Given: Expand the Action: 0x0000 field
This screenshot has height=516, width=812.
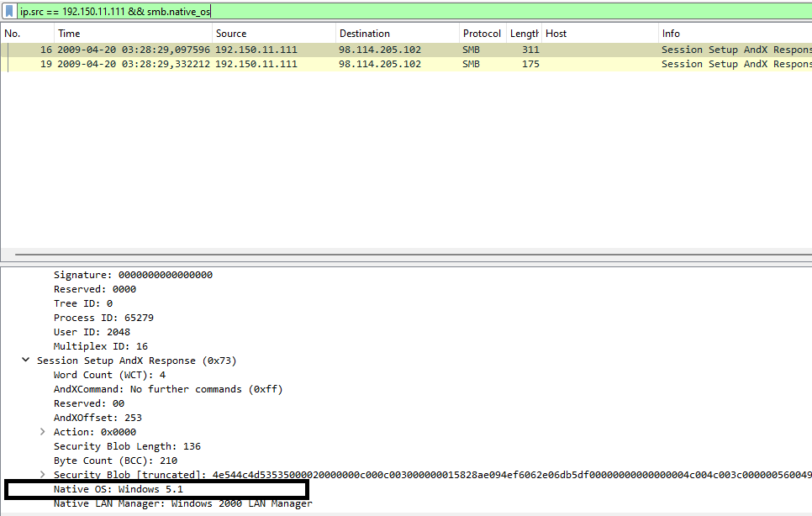Looking at the screenshot, I should pos(43,432).
